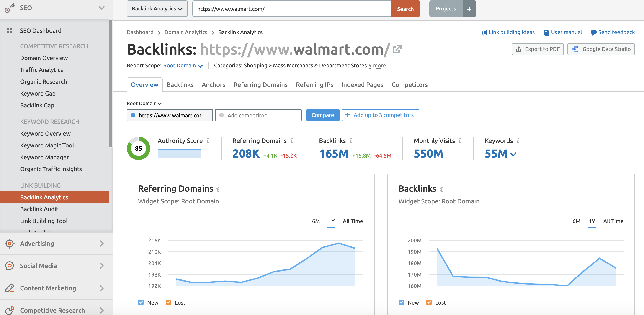
Task: Open the Report Scope Root Domain dropdown
Action: tap(183, 66)
